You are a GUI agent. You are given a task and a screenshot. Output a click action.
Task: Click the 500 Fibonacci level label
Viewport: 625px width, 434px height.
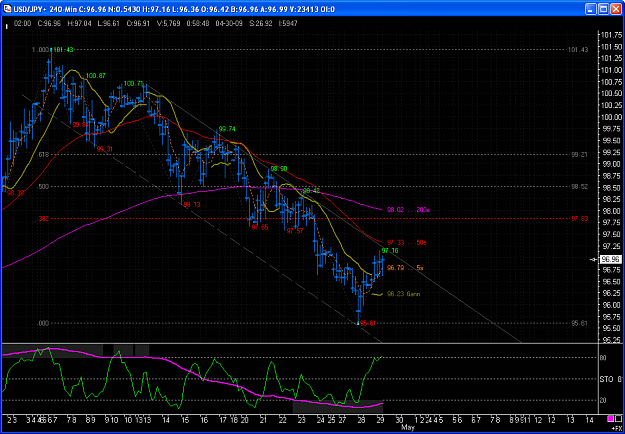click(43, 186)
